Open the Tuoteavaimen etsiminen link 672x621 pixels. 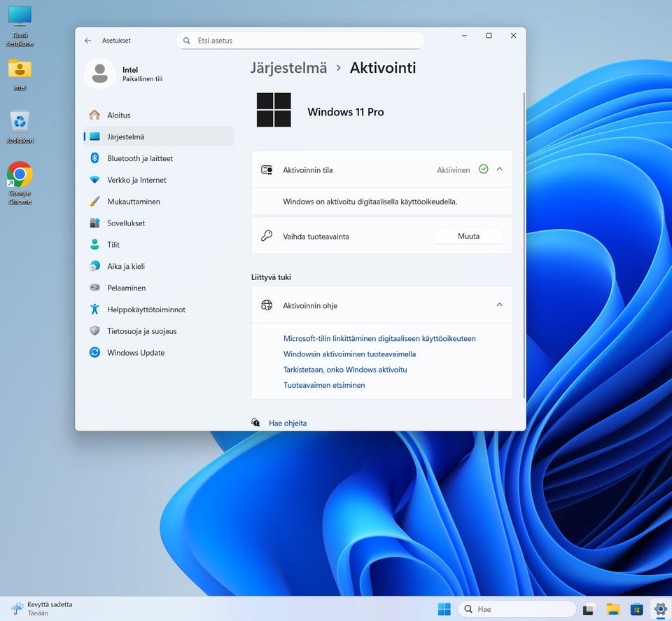point(324,385)
